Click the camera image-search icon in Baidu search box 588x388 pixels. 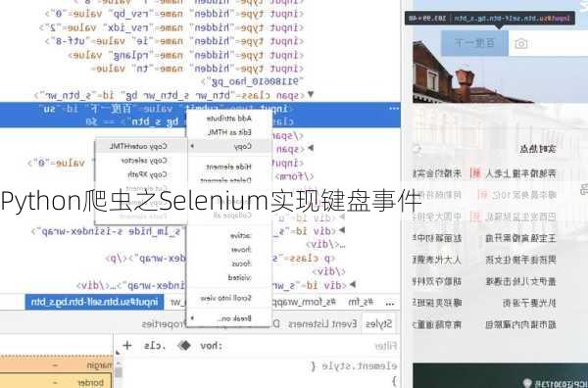point(521,44)
